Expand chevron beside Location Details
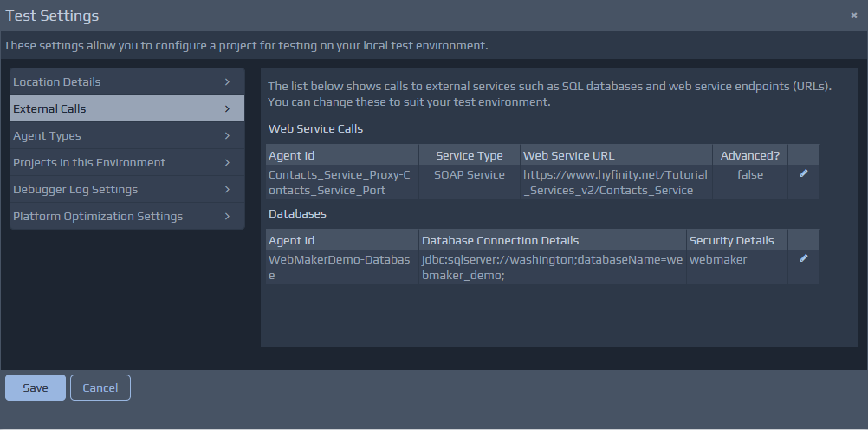The image size is (868, 430). pyautogui.click(x=227, y=82)
